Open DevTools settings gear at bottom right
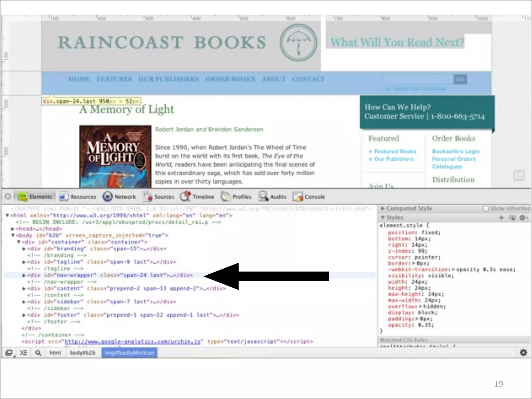The image size is (532, 399). coord(523,353)
